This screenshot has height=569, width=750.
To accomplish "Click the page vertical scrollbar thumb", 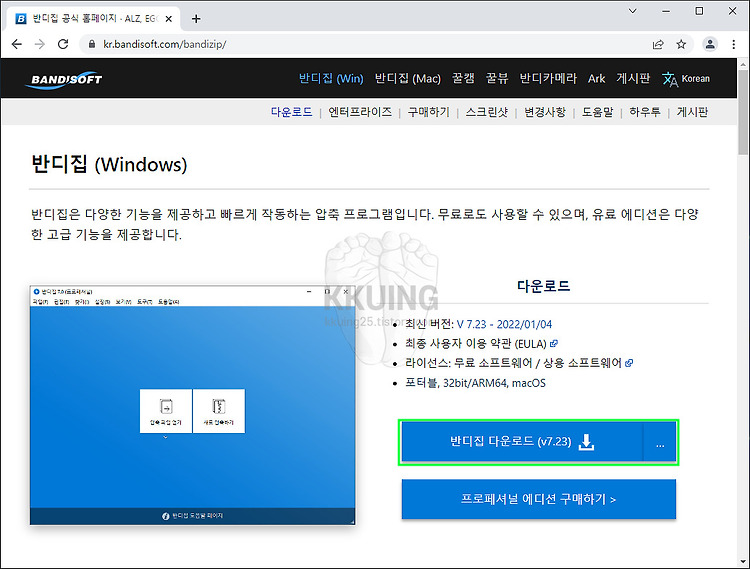I will [x=743, y=112].
